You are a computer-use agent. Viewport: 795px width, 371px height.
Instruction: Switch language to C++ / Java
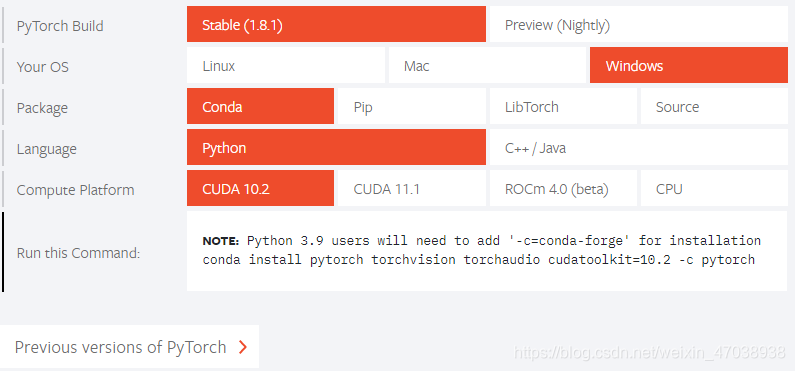(639, 147)
